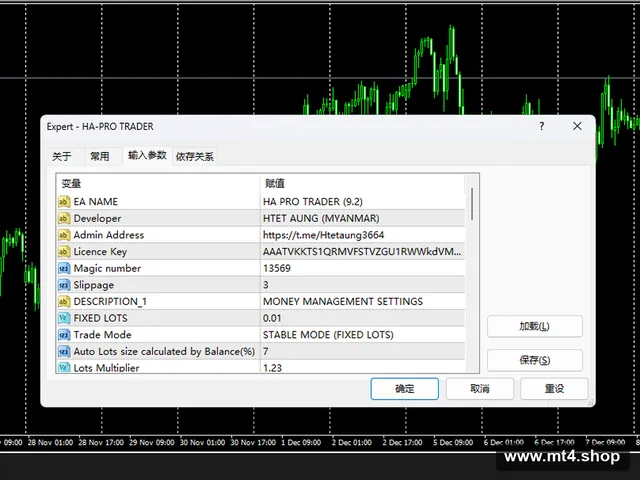
Task: Click the string icon beside EA NAME
Action: 64,202
